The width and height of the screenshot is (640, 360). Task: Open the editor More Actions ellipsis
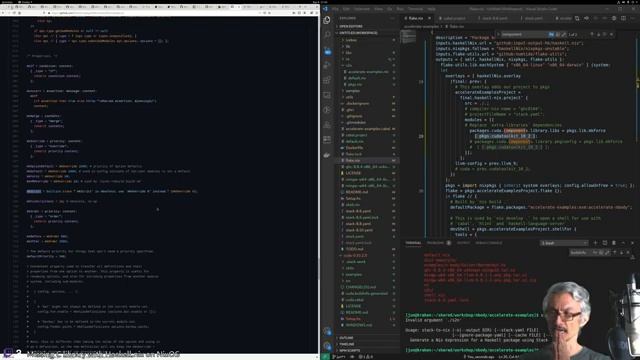pos(633,18)
